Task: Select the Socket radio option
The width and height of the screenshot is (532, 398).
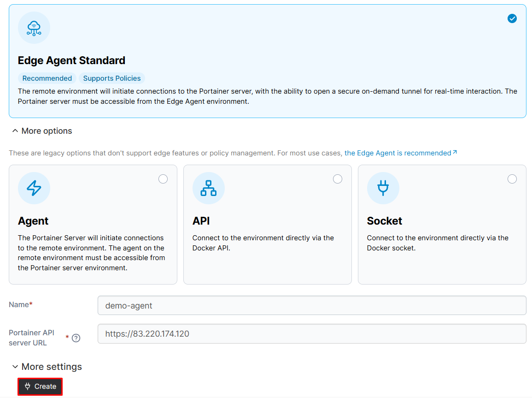Action: click(512, 179)
